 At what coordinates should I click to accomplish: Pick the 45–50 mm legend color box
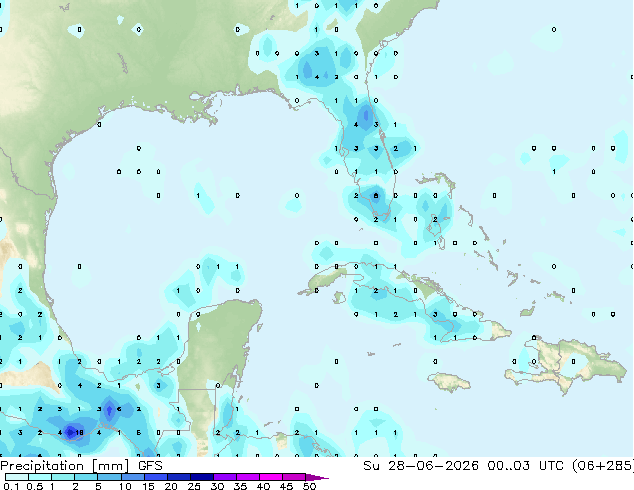point(294,477)
